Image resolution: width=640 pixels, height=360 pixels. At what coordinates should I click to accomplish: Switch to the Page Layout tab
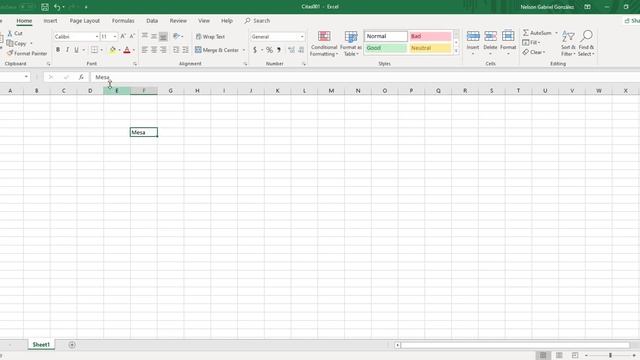[x=84, y=21]
